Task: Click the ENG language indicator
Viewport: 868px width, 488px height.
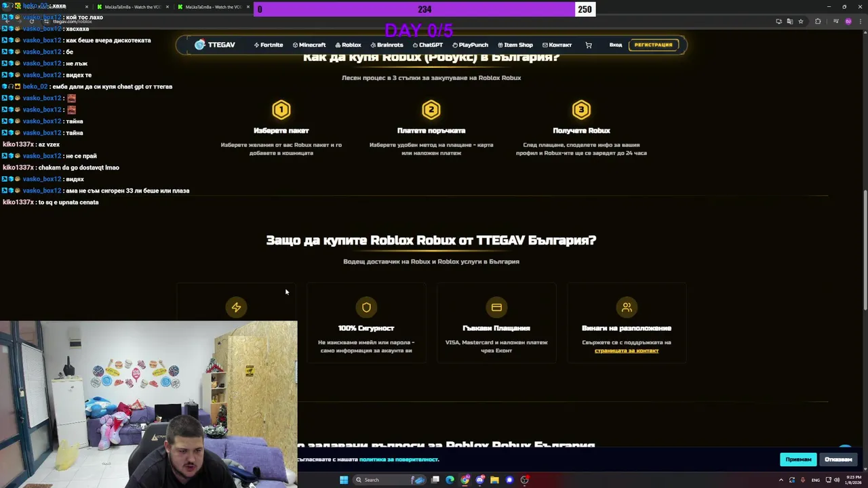Action: click(x=816, y=480)
